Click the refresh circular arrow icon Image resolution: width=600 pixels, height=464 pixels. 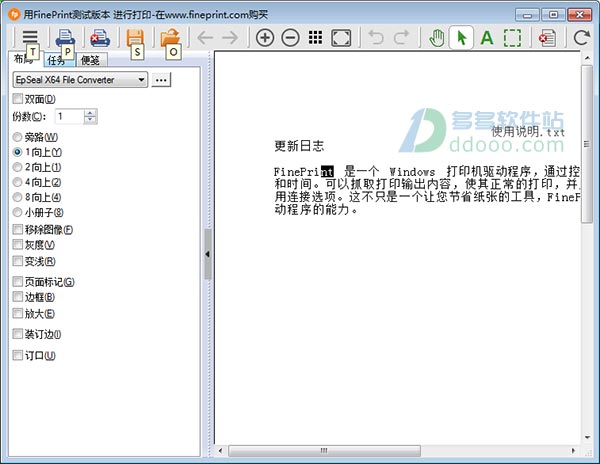coord(582,37)
